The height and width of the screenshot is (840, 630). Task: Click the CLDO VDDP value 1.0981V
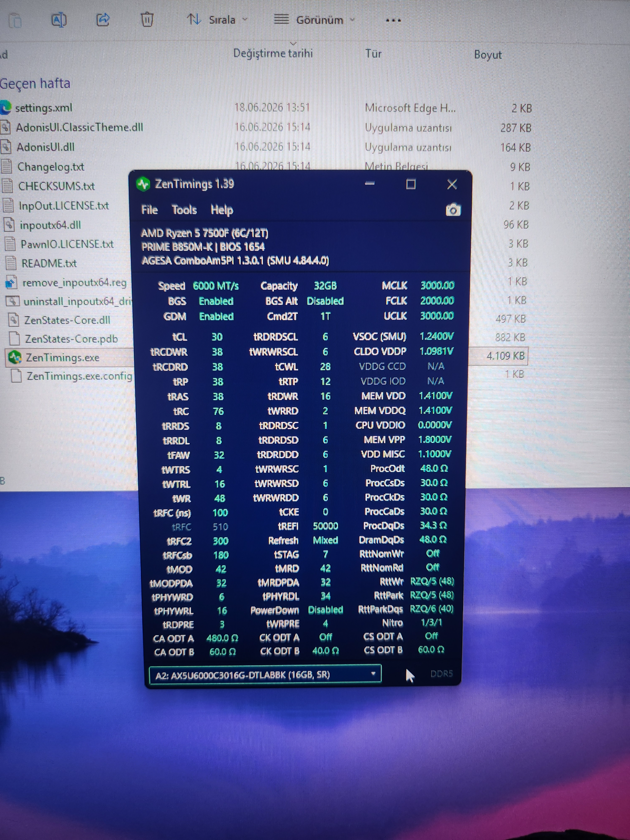[436, 351]
